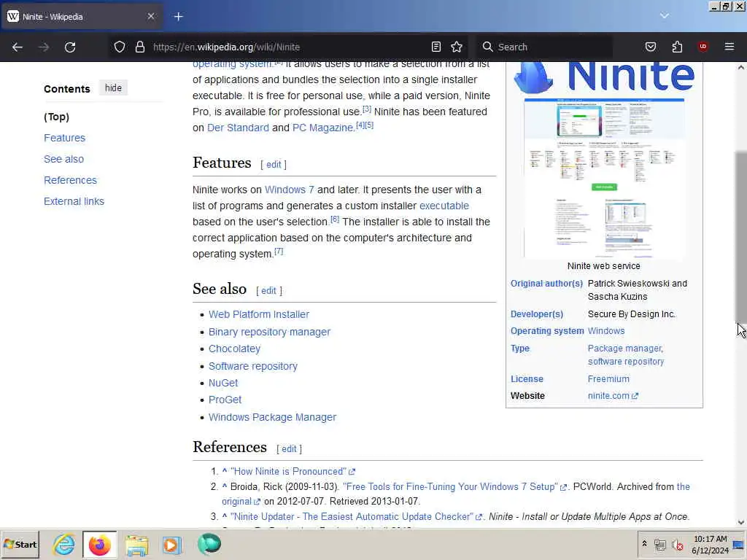Bookmark this page with the star icon
Image resolution: width=747 pixels, height=560 pixels.
pyautogui.click(x=457, y=47)
